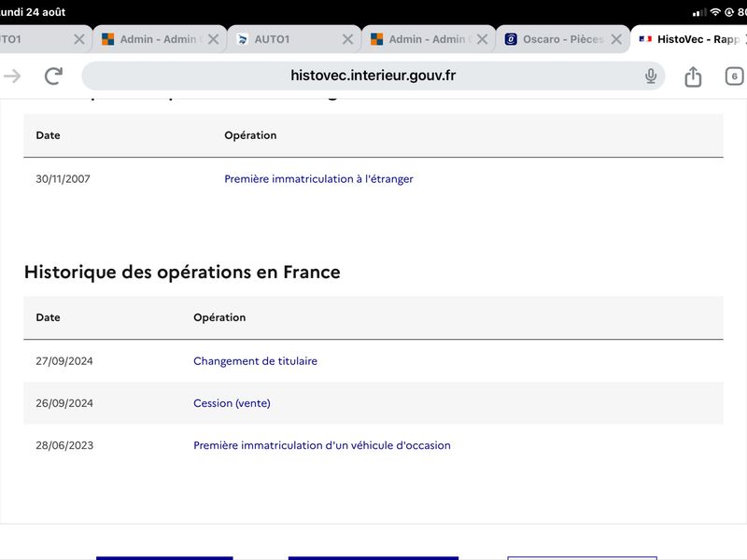This screenshot has height=560, width=747.
Task: Select the date 28/06/2023
Action: pyautogui.click(x=64, y=445)
